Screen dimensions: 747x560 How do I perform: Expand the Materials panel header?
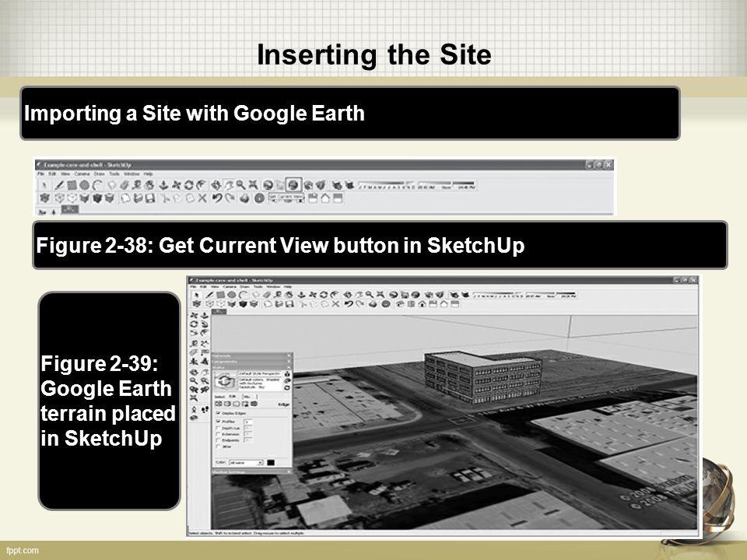point(251,355)
